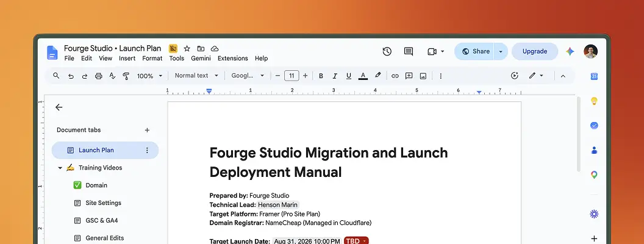This screenshot has height=244, width=644.
Task: Run spelling and grammar check
Action: pos(112,76)
